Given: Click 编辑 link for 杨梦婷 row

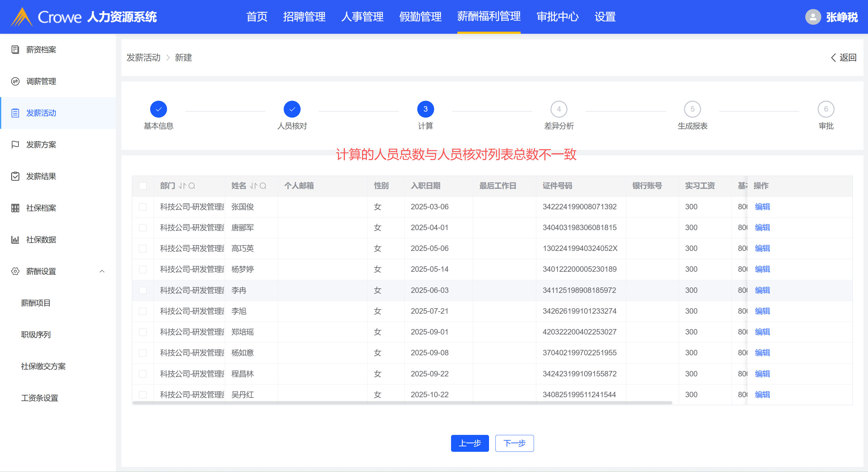Looking at the screenshot, I should [x=762, y=269].
